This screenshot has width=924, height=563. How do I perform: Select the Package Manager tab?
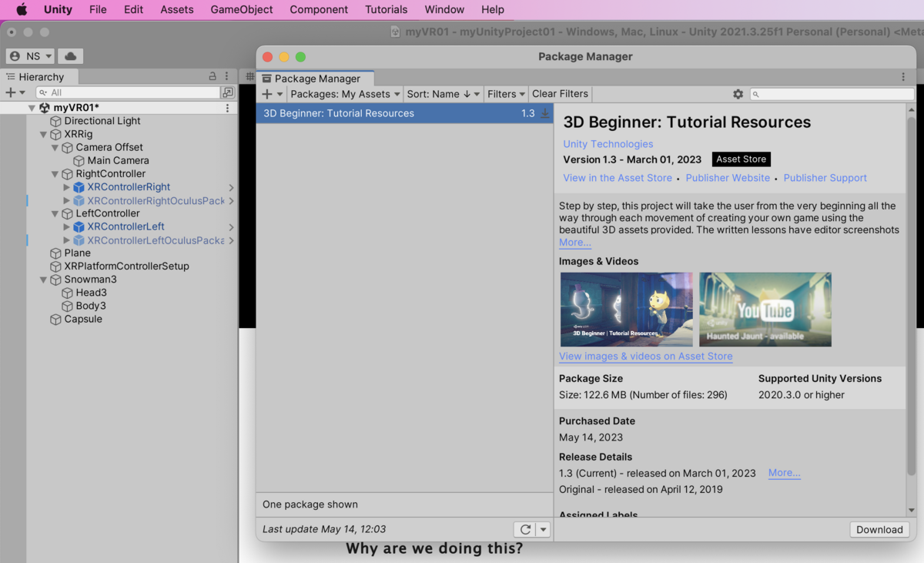point(316,79)
